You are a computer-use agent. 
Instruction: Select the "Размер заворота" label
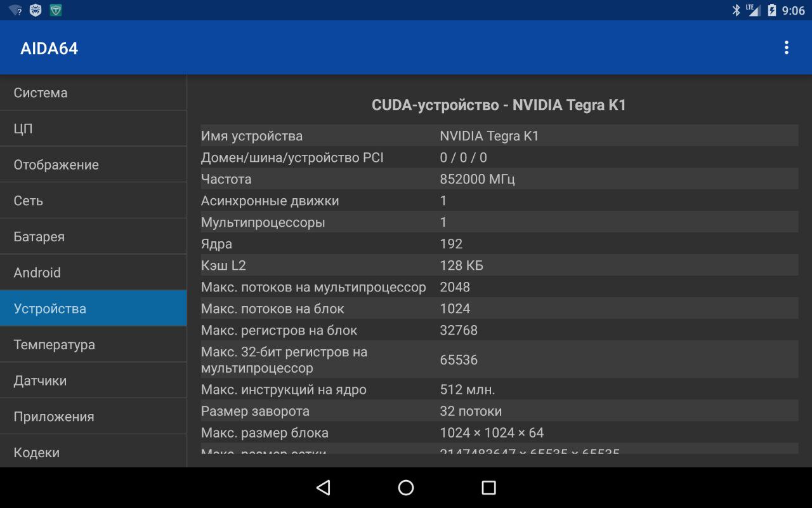pyautogui.click(x=255, y=411)
